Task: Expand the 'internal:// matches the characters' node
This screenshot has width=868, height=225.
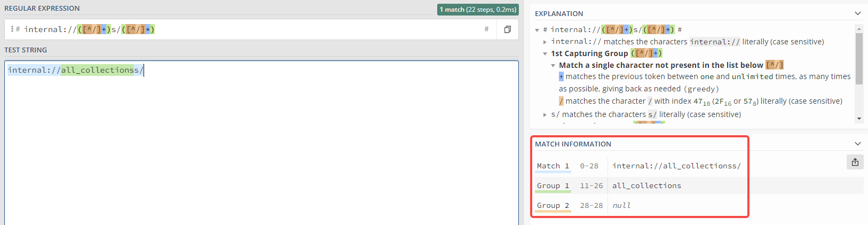Action: coord(545,42)
